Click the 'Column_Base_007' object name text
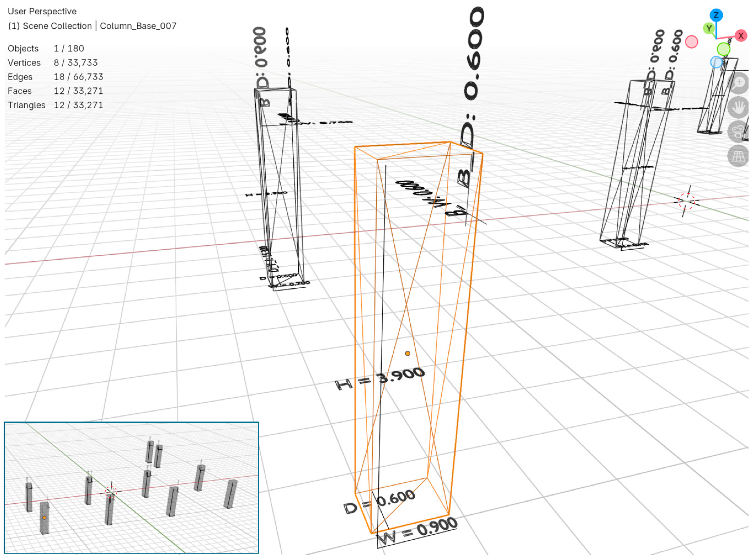Viewport: 753px width, 560px height. pyautogui.click(x=138, y=26)
